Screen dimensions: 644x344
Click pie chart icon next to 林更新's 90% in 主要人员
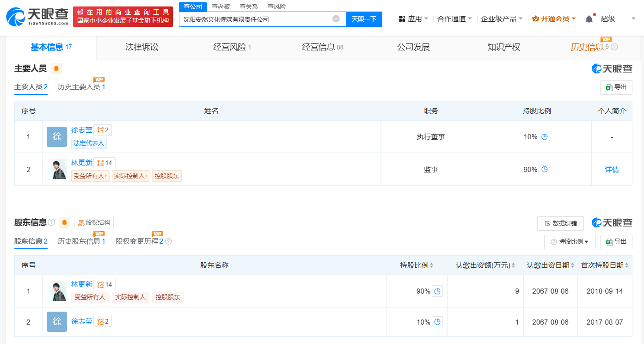point(545,170)
